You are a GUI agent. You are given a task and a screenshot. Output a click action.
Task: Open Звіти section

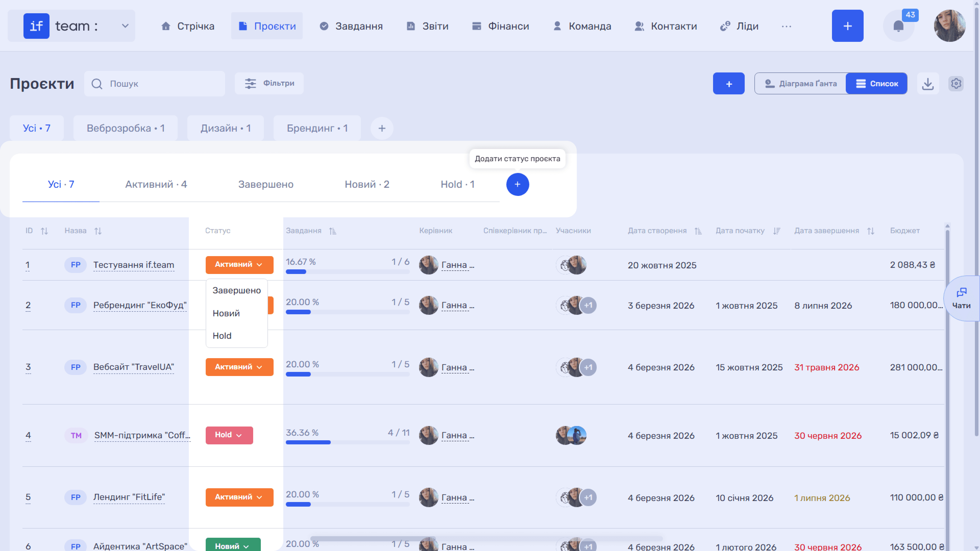point(427,26)
